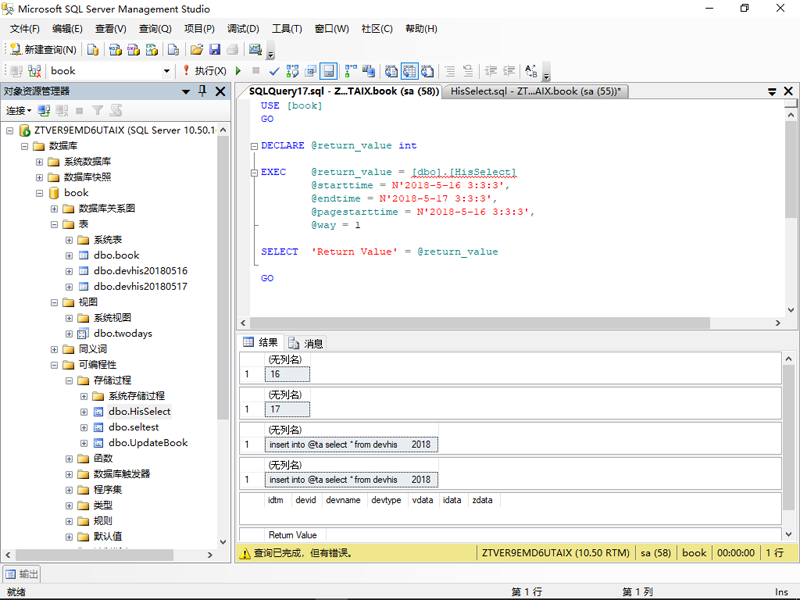Viewport: 800px width, 600px height.
Task: Click the SQL Server Compact query icon
Action: coord(173,49)
